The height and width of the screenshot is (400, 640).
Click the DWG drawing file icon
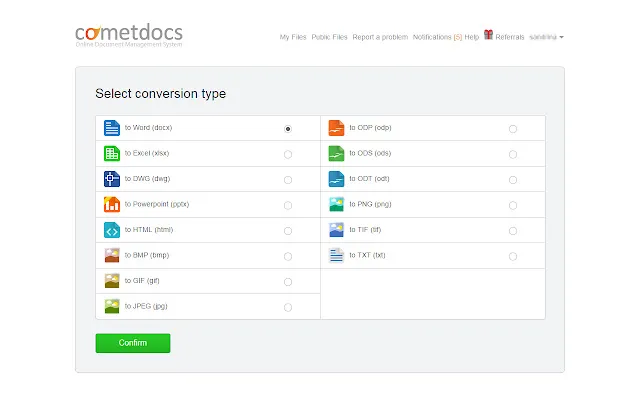point(111,179)
